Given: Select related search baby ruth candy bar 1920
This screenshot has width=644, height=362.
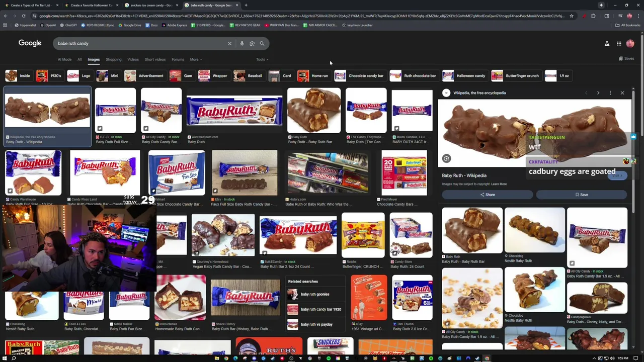Looking at the screenshot, I should [x=315, y=309].
